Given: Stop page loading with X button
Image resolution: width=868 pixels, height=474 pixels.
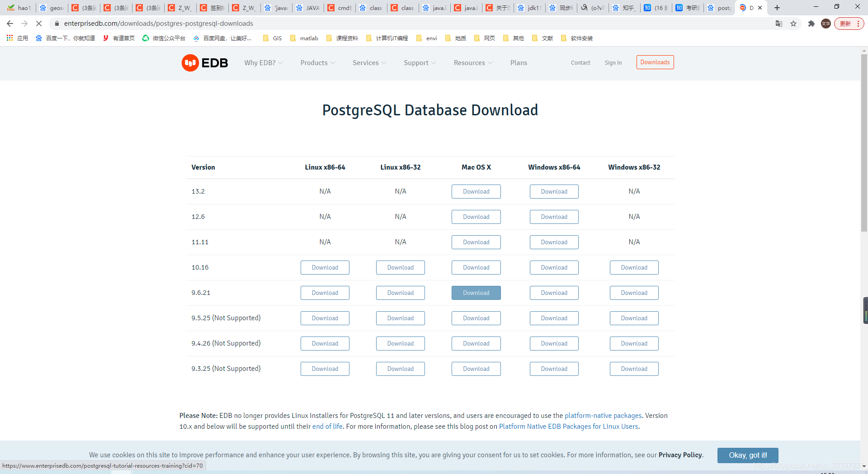Looking at the screenshot, I should (39, 24).
